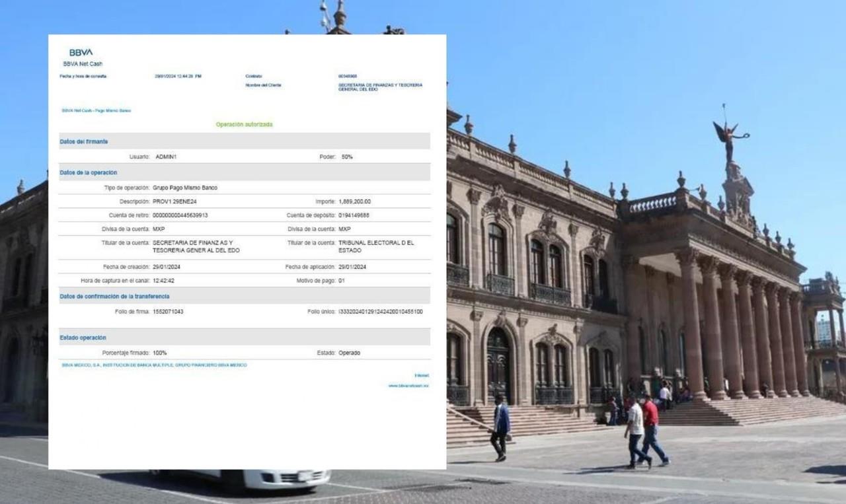Click the BBVA logo at top of receipt
Screen dimensions: 846x504
click(x=81, y=52)
